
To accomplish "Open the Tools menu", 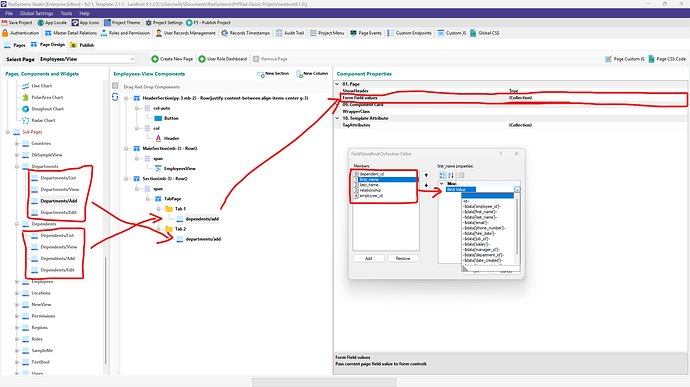I will 66,13.
